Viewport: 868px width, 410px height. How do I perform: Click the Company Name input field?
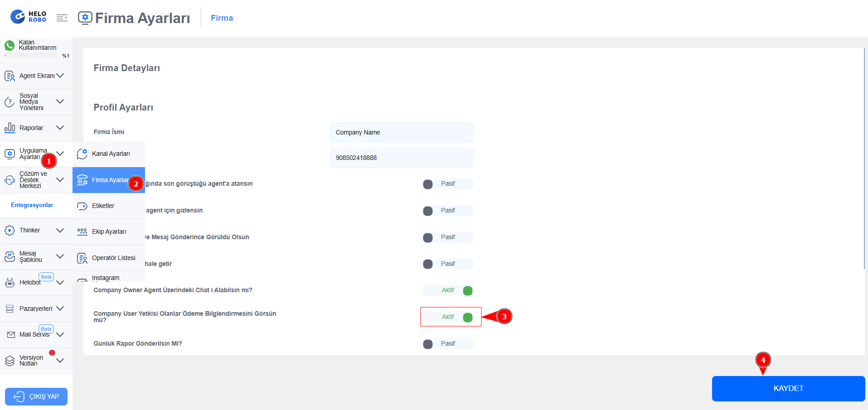401,132
